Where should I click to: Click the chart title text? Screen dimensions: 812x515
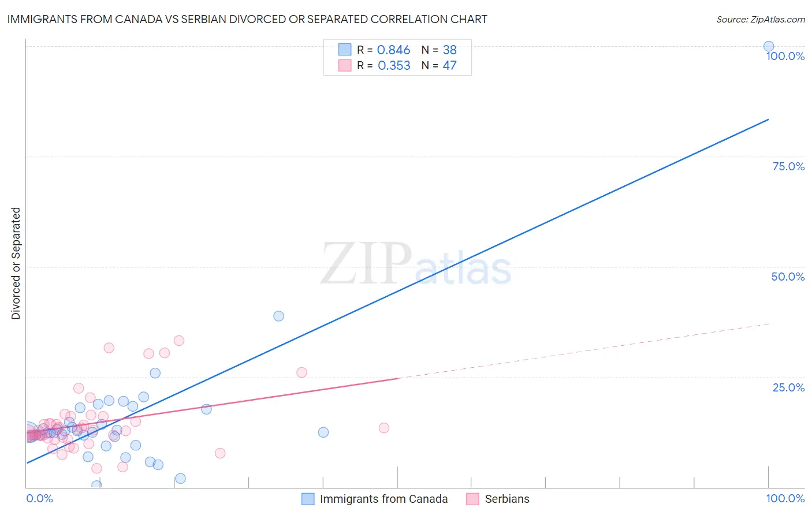[247, 19]
